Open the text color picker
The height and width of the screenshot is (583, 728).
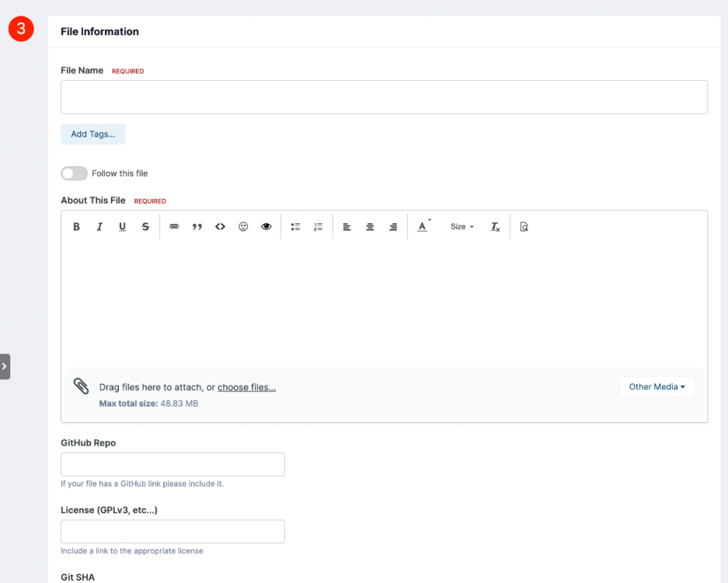423,227
